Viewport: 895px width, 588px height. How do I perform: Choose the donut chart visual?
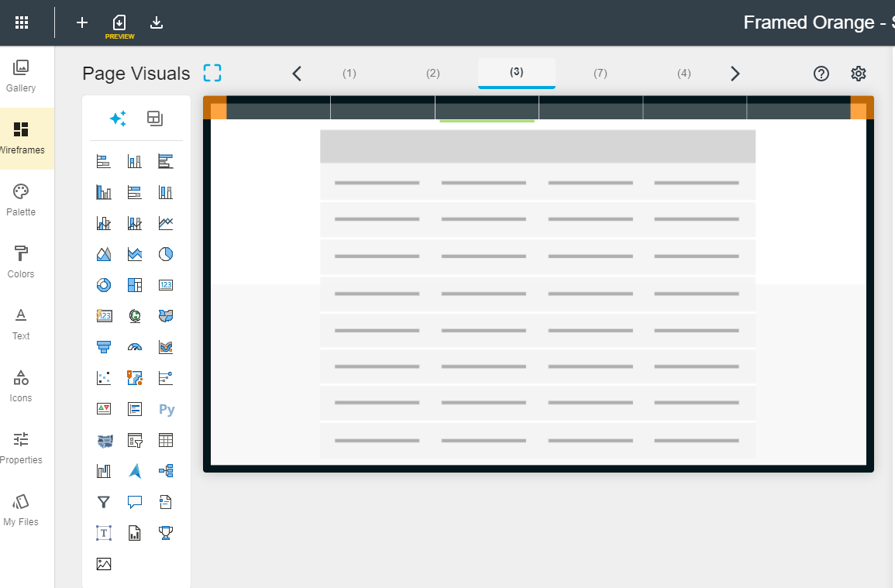103,284
